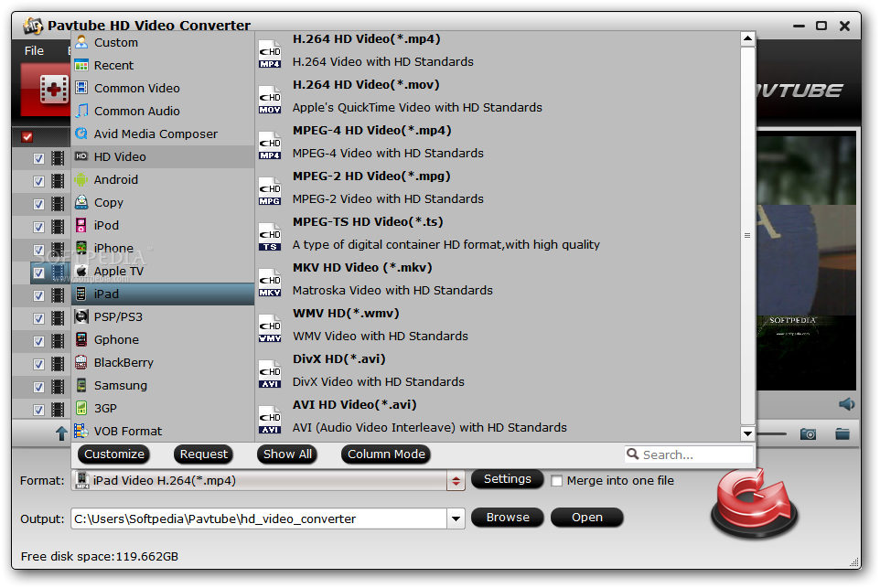Click the MPEG-2 HD MPG format icon
Viewport: 880px width, 588px height.
270,191
